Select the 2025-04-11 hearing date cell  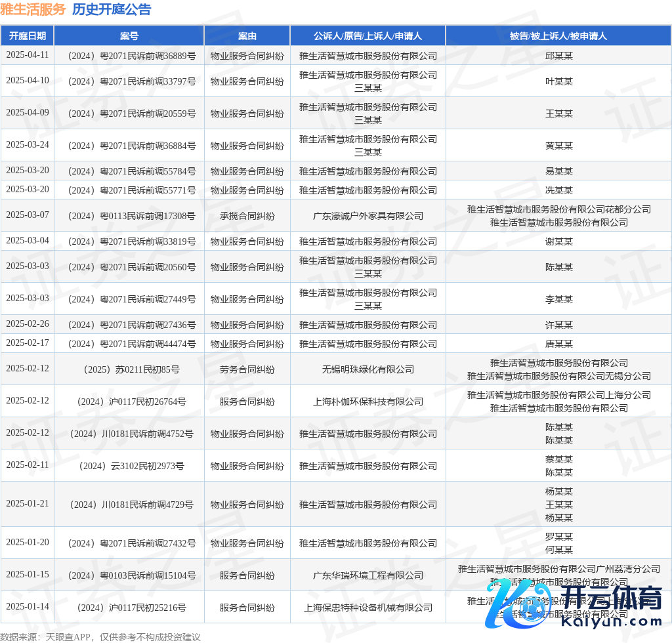tap(28, 55)
